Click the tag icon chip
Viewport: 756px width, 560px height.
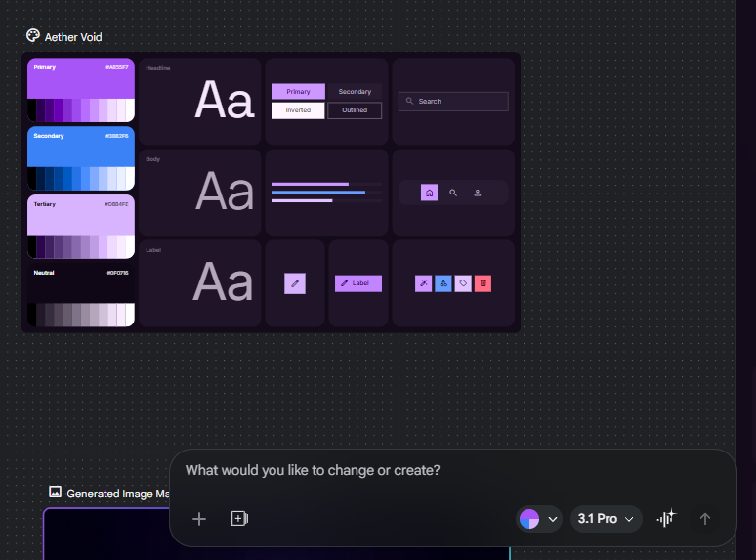[463, 283]
